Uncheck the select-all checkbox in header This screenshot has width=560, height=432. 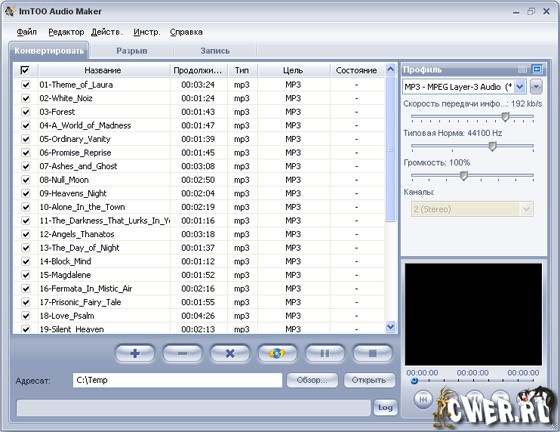pyautogui.click(x=25, y=70)
